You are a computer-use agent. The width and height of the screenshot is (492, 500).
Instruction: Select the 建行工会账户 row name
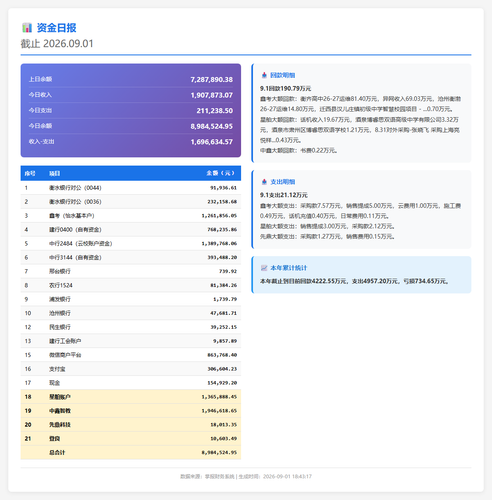[65, 341]
